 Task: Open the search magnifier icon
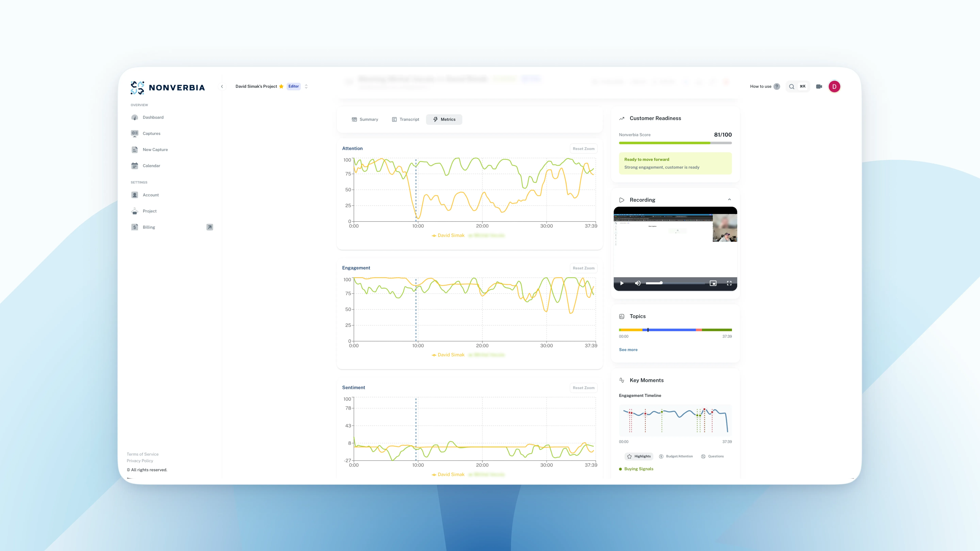pyautogui.click(x=791, y=87)
